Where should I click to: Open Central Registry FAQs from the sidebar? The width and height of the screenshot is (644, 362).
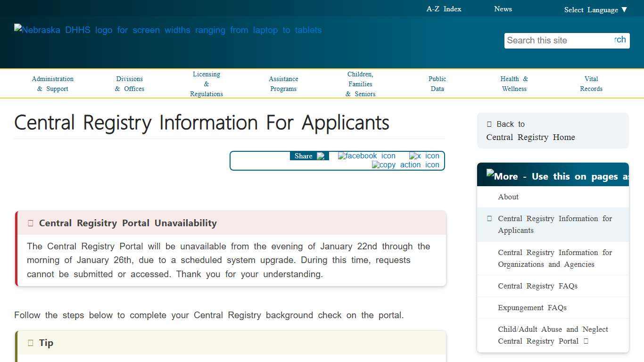537,286
